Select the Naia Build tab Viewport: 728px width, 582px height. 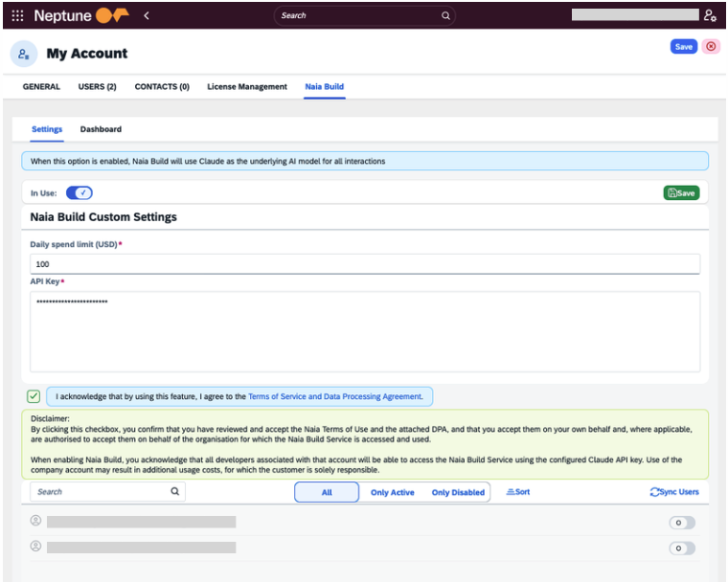(325, 87)
